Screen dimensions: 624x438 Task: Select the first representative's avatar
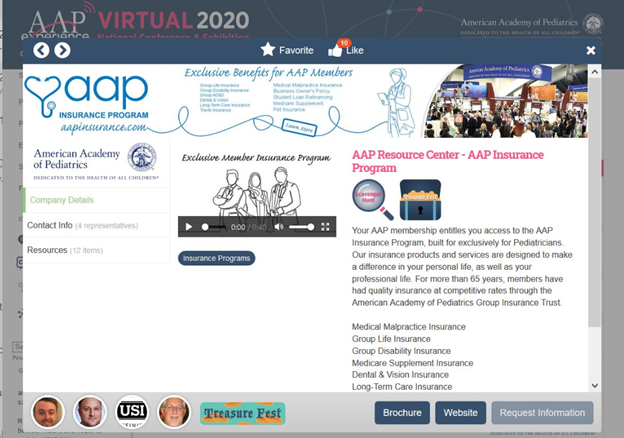[47, 412]
